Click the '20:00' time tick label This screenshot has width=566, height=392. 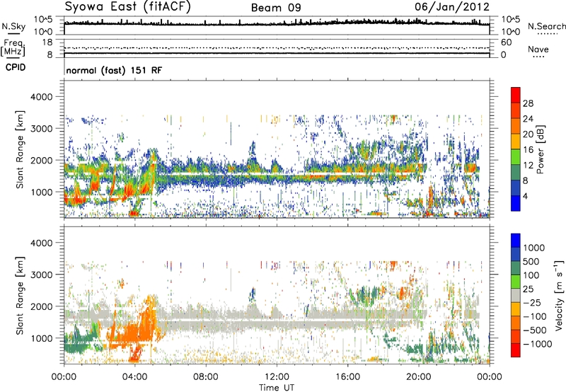pyautogui.click(x=419, y=377)
